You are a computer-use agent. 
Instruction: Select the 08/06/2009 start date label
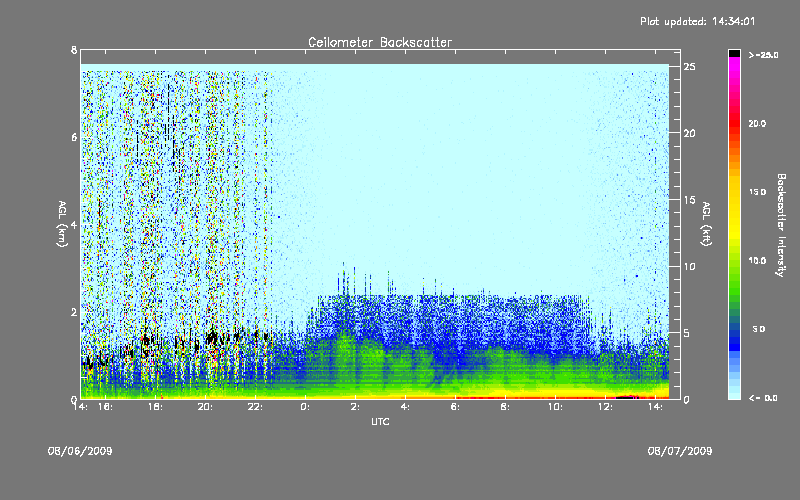tap(80, 451)
